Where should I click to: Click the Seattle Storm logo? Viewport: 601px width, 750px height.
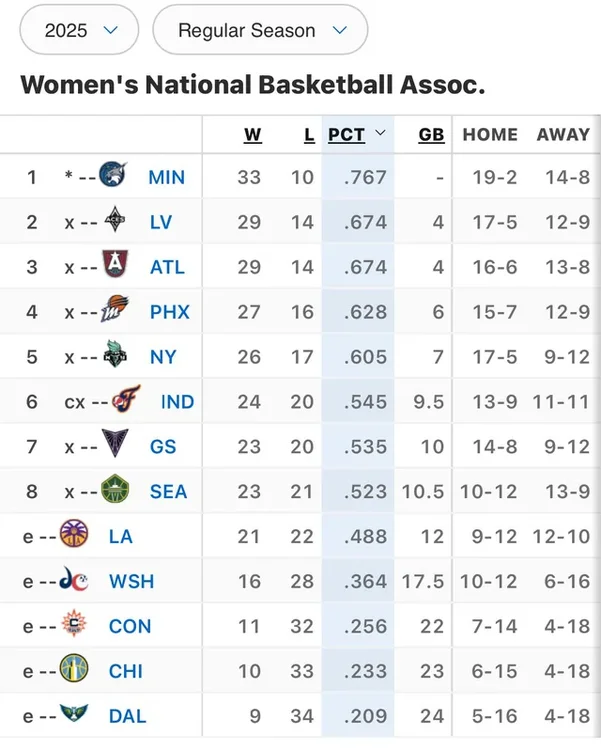coord(116,491)
